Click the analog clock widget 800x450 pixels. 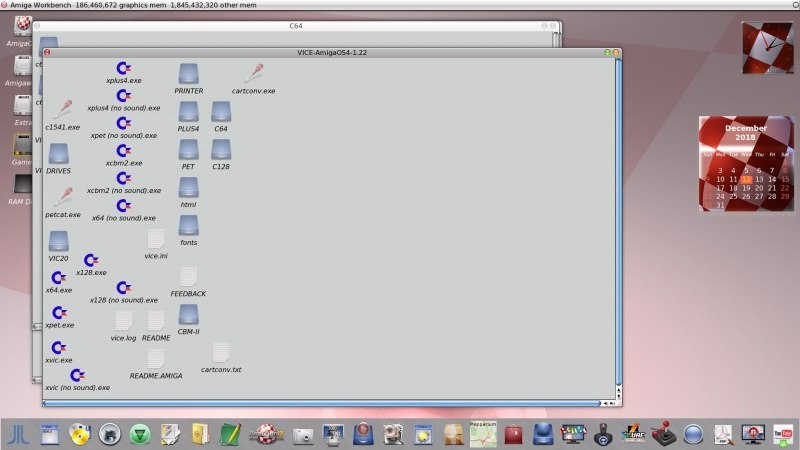(x=767, y=47)
